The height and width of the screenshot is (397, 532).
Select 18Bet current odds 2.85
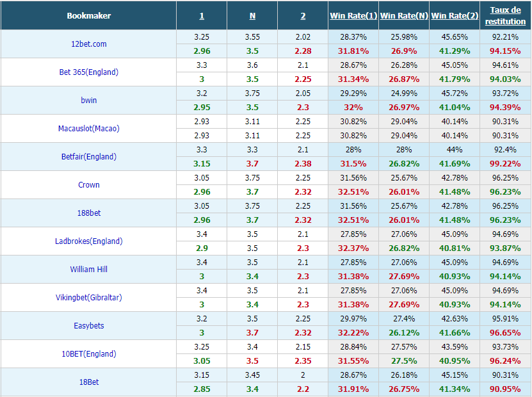pos(202,389)
